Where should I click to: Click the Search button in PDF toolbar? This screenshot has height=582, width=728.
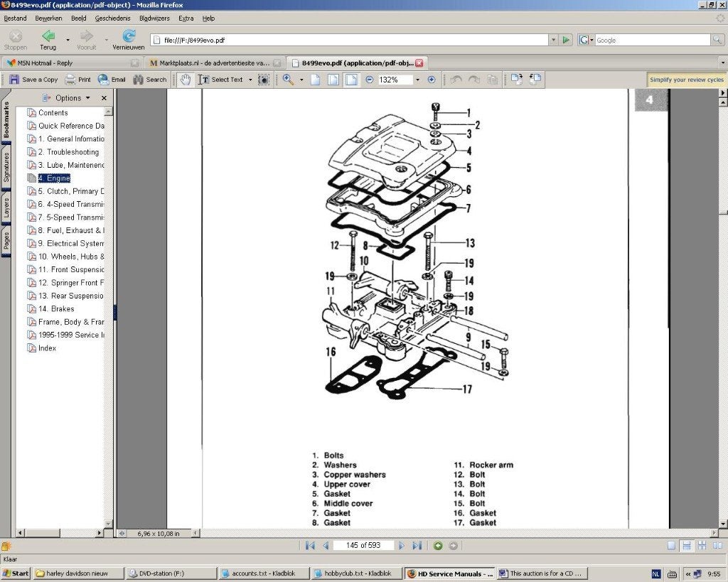pos(149,80)
